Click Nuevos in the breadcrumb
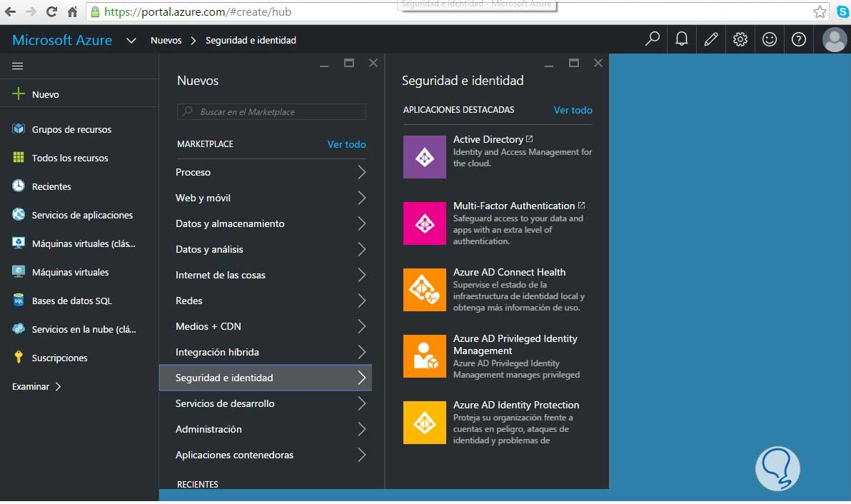This screenshot has width=851, height=504. [x=166, y=40]
